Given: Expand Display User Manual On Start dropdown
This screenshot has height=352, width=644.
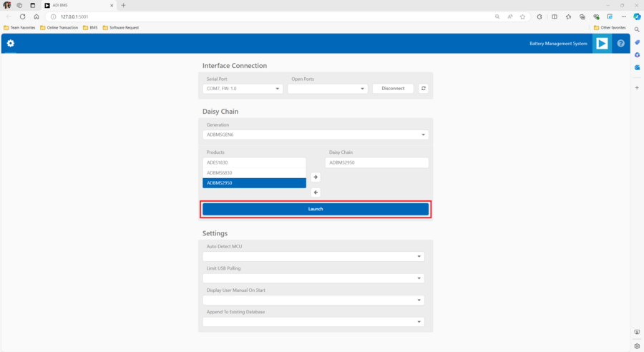Looking at the screenshot, I should (313, 300).
